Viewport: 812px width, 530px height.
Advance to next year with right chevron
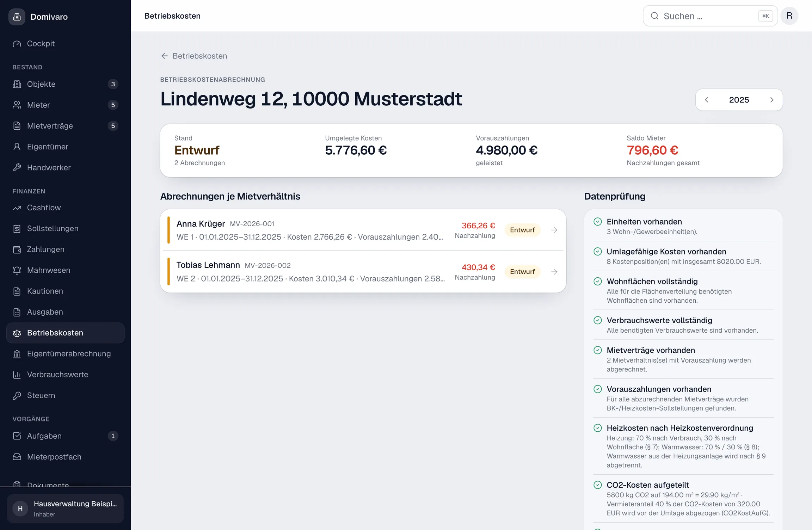pyautogui.click(x=772, y=100)
